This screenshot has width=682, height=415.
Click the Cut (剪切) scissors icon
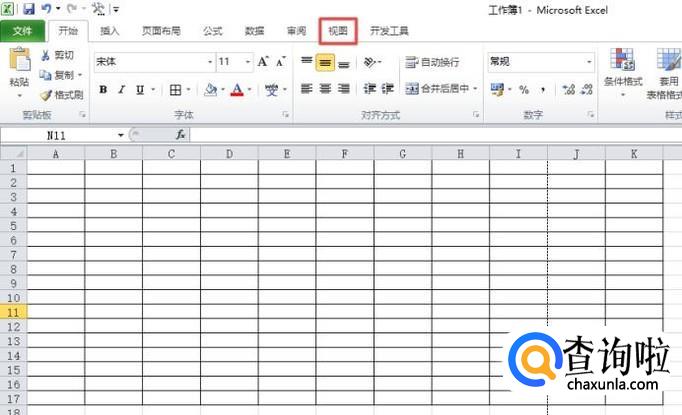click(46, 55)
